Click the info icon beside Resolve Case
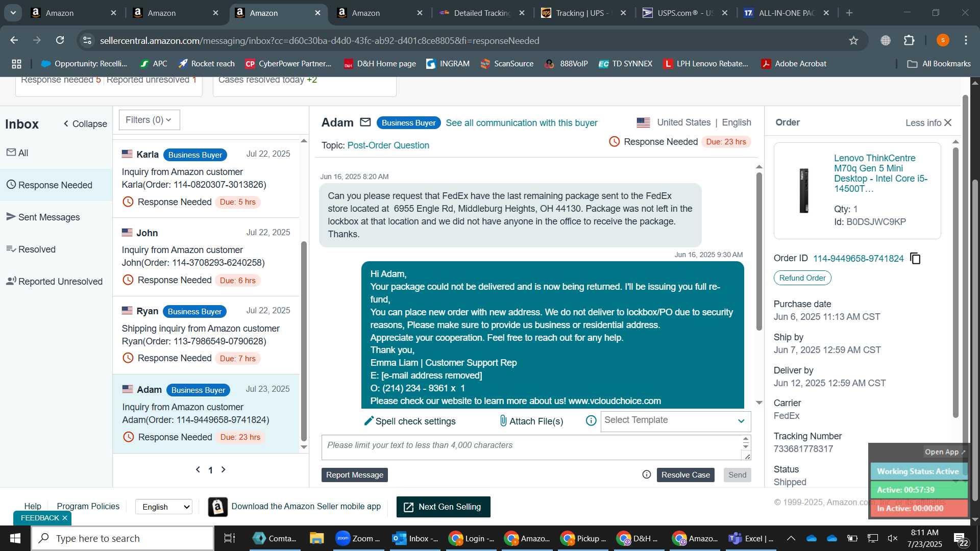 pyautogui.click(x=646, y=475)
